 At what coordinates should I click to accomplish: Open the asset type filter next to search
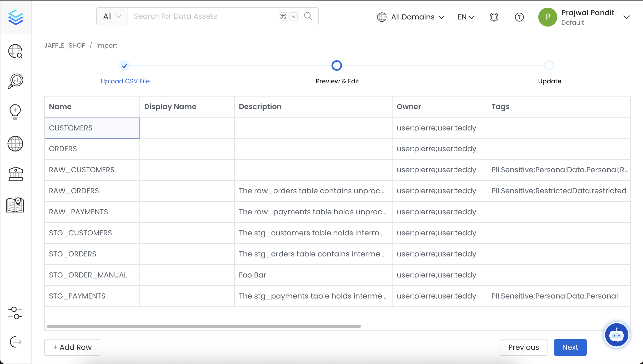tap(112, 16)
